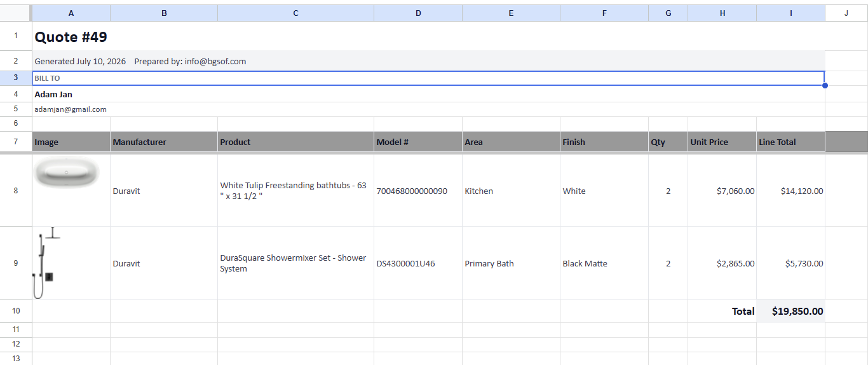Click the select-all corner box

(16, 13)
